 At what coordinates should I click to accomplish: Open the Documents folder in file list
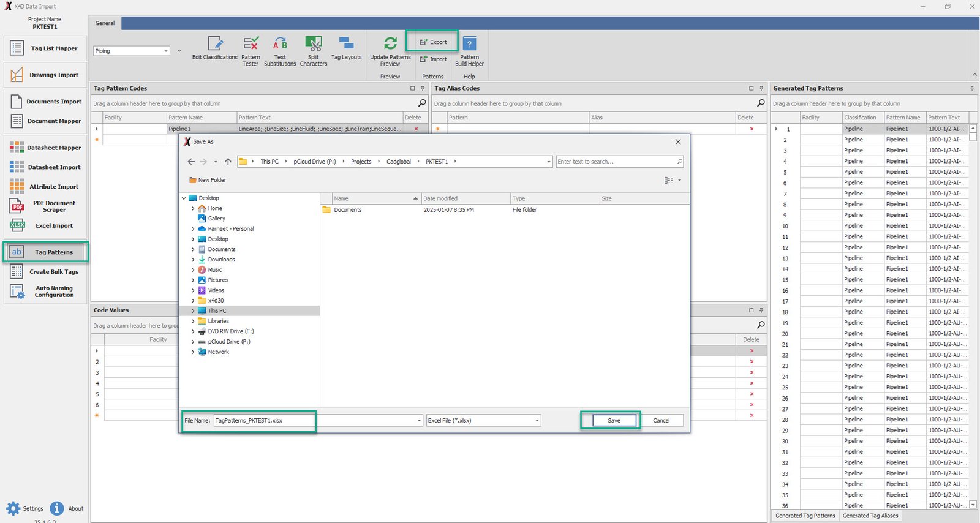[347, 210]
